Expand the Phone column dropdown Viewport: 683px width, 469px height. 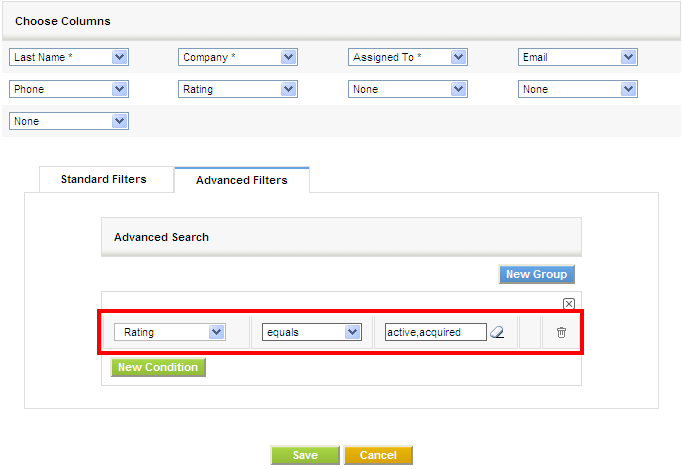[x=69, y=89]
